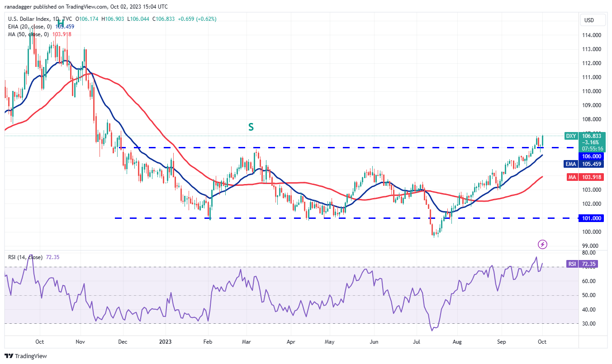Open the quick trade lightning icon
The height and width of the screenshot is (364, 612).
click(x=541, y=244)
